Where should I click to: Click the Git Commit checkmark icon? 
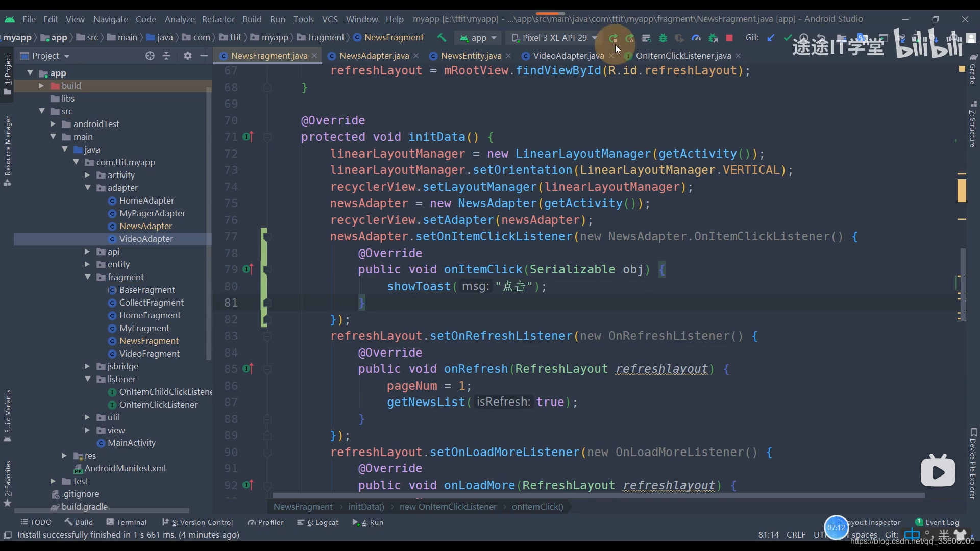pyautogui.click(x=787, y=38)
